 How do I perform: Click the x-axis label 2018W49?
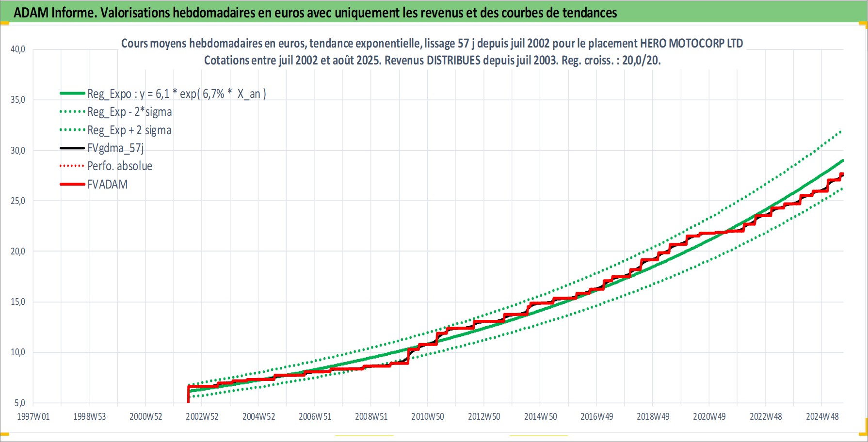[x=653, y=416]
